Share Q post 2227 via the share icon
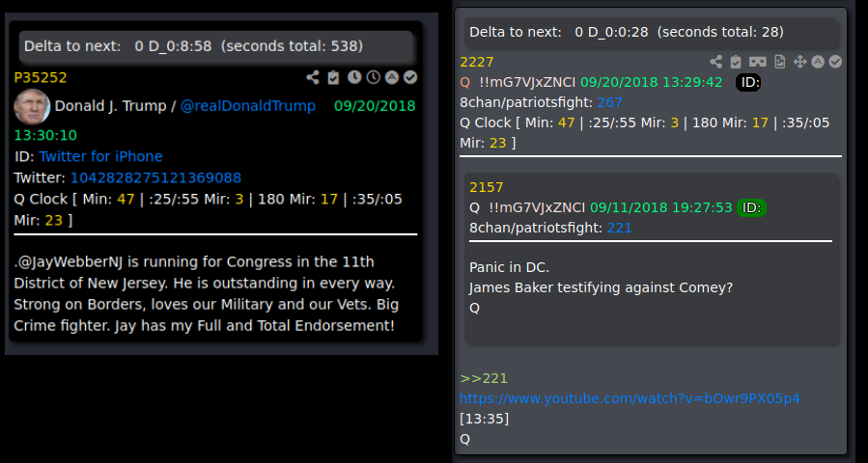This screenshot has height=463, width=868. [x=715, y=62]
